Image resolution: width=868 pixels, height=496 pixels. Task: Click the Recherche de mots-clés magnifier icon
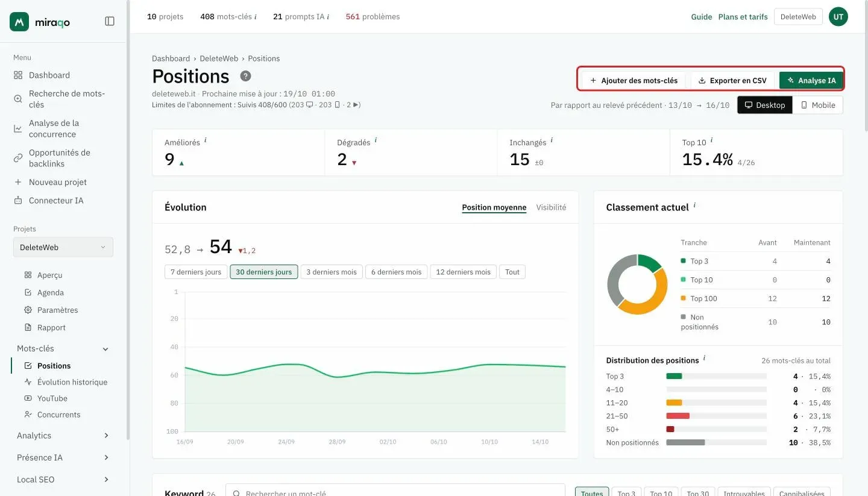(x=18, y=99)
